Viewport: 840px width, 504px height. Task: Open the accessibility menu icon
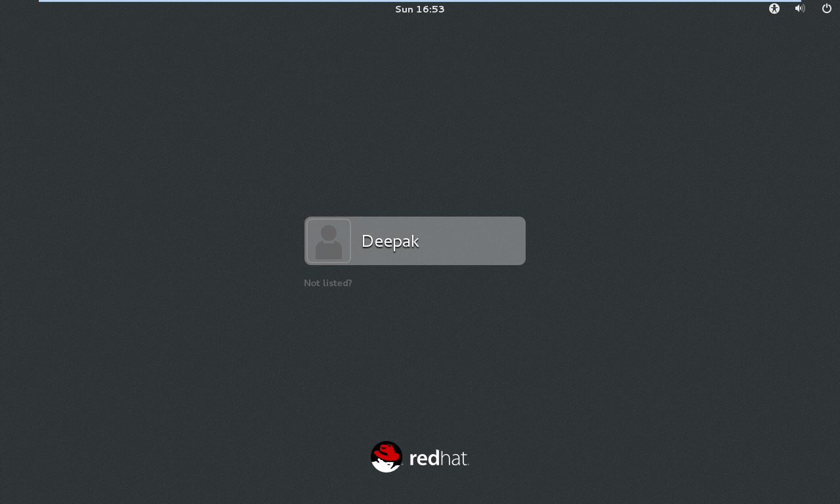tap(774, 9)
